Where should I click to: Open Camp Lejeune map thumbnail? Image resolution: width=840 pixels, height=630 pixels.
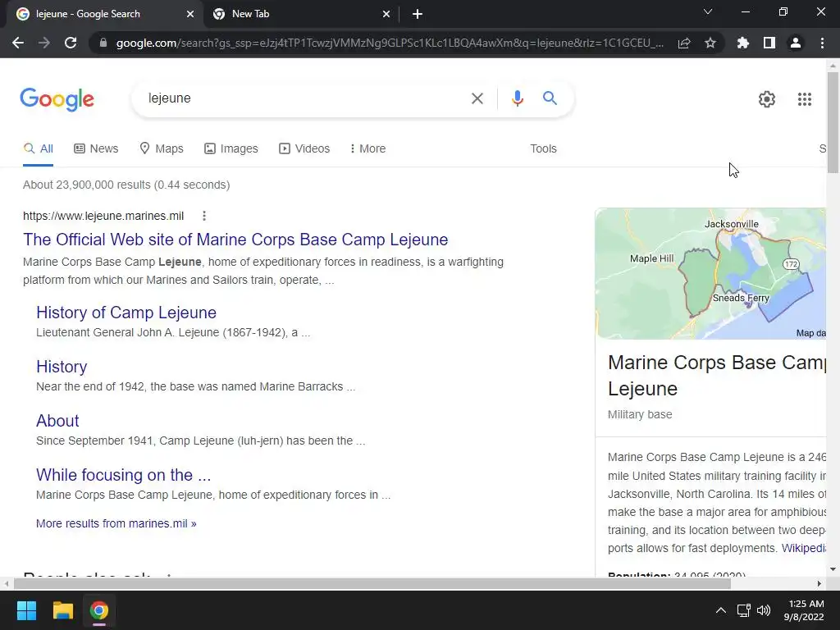click(710, 274)
